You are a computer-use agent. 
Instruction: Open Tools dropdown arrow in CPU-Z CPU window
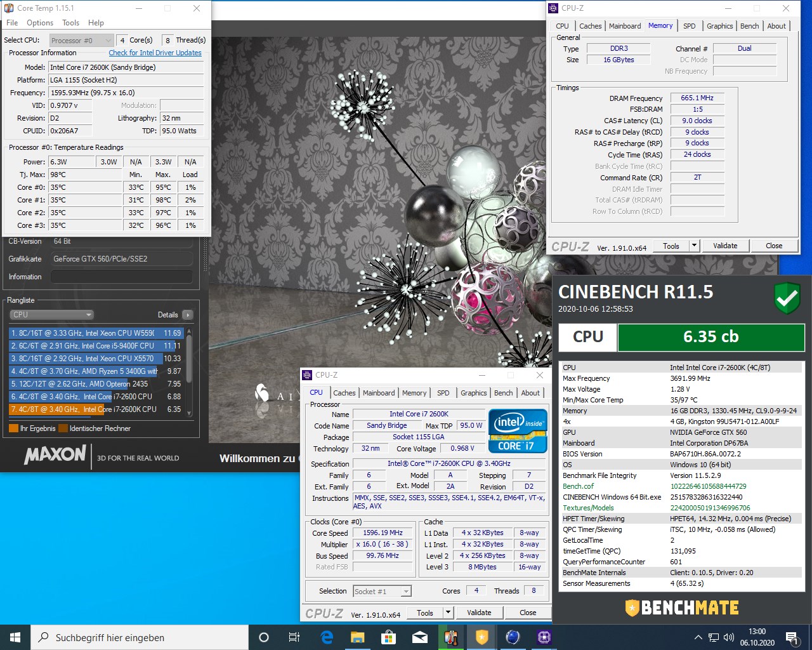pos(448,613)
